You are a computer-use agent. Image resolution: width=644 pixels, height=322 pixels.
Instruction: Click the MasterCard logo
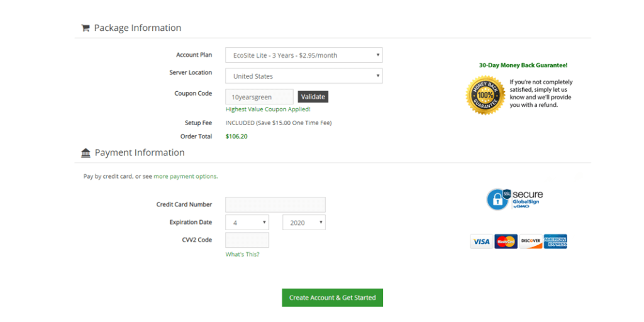[x=506, y=241]
